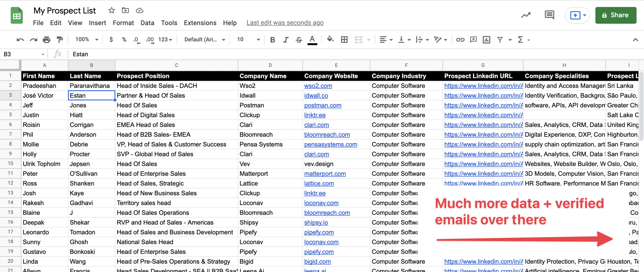Open horizontal align dropdown
Image resolution: width=644 pixels, height=272 pixels.
[386, 40]
